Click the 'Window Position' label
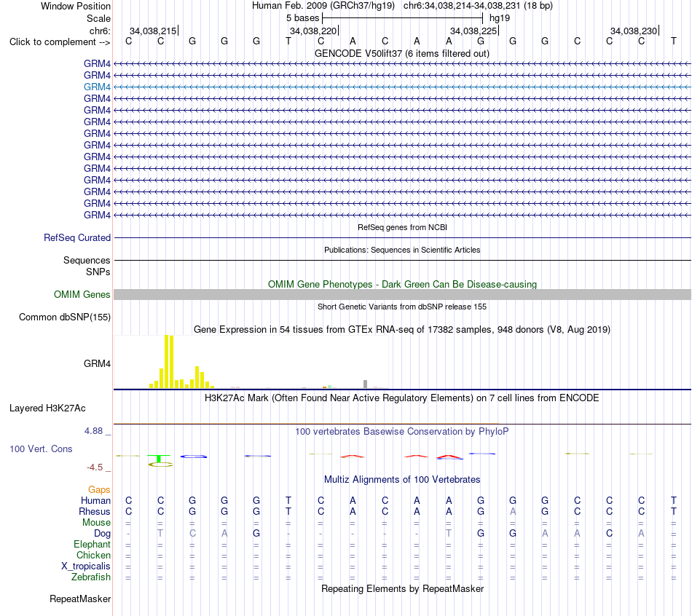The height and width of the screenshot is (616, 692). (x=76, y=6)
